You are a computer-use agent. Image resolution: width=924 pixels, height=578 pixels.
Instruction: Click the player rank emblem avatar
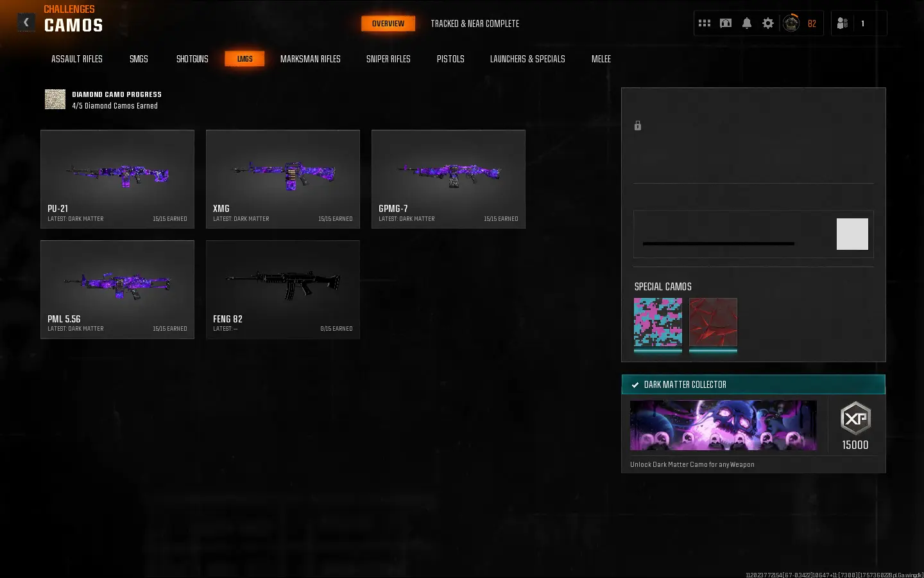(x=791, y=23)
